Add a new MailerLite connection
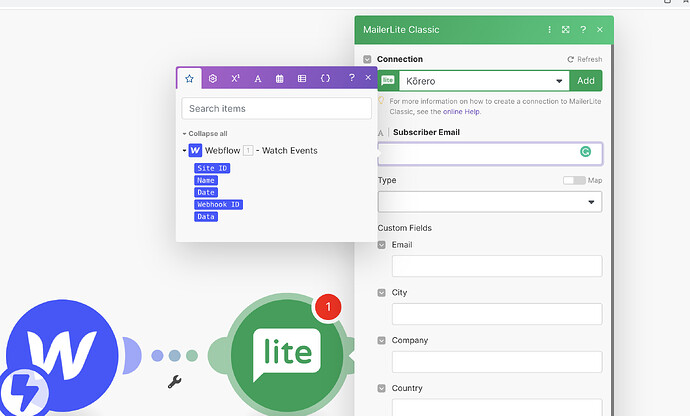Image resolution: width=690 pixels, height=416 pixels. (586, 81)
